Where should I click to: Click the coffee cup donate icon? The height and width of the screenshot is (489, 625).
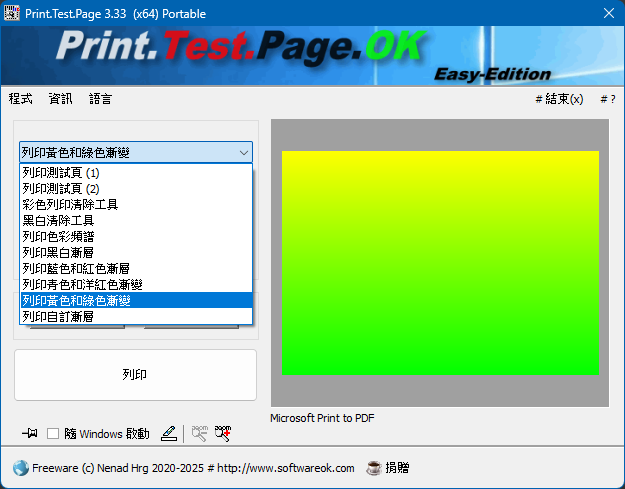[374, 467]
